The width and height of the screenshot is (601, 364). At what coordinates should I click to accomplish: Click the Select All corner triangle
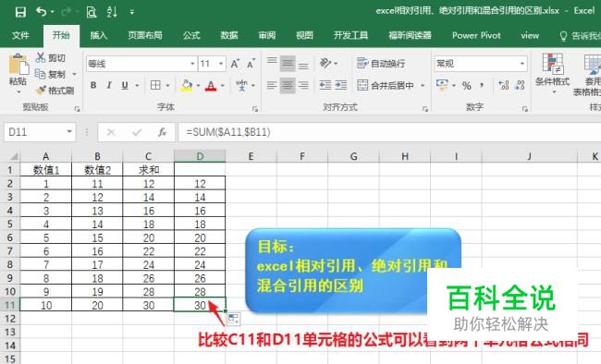14,156
